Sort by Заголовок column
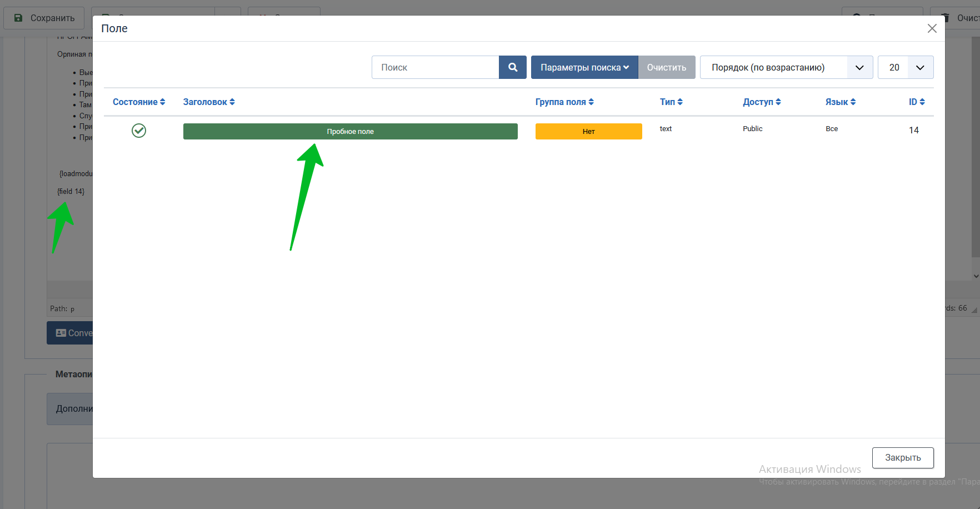Image resolution: width=980 pixels, height=509 pixels. tap(209, 102)
